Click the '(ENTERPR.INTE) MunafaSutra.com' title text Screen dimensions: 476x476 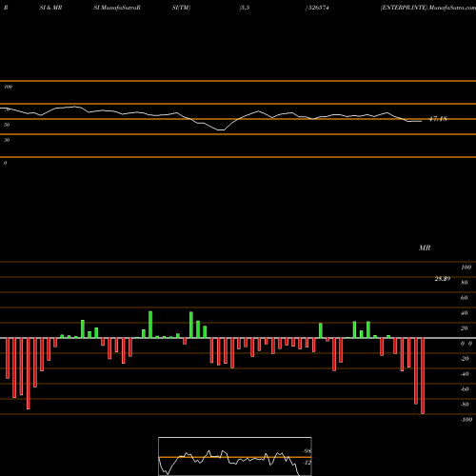(x=428, y=8)
